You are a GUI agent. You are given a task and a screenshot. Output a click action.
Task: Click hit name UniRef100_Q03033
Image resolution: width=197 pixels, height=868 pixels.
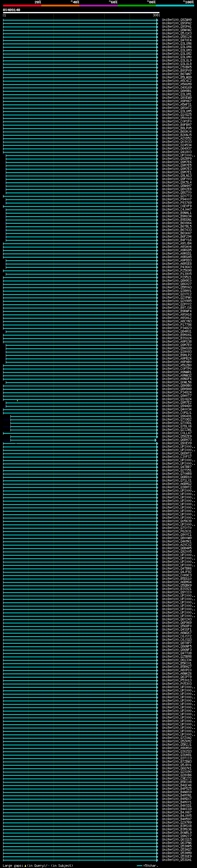coord(177,142)
